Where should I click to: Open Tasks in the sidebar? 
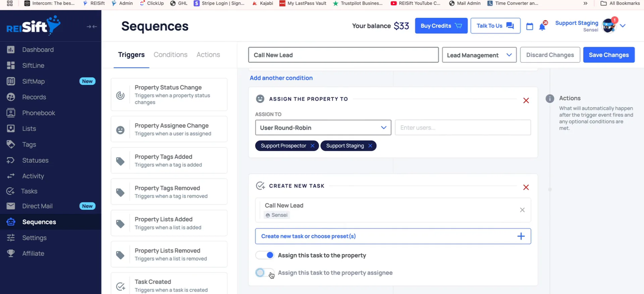[x=29, y=191]
